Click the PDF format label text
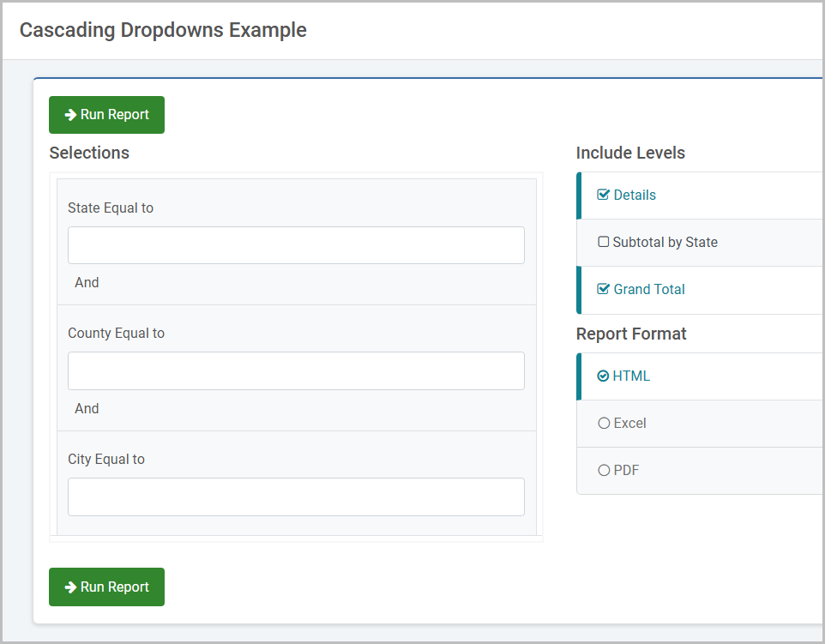Screen dimensions: 825x644 click(626, 471)
